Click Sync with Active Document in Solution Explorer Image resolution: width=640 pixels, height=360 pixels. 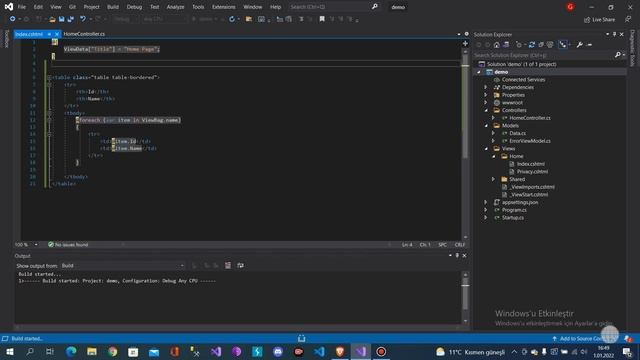coord(532,45)
